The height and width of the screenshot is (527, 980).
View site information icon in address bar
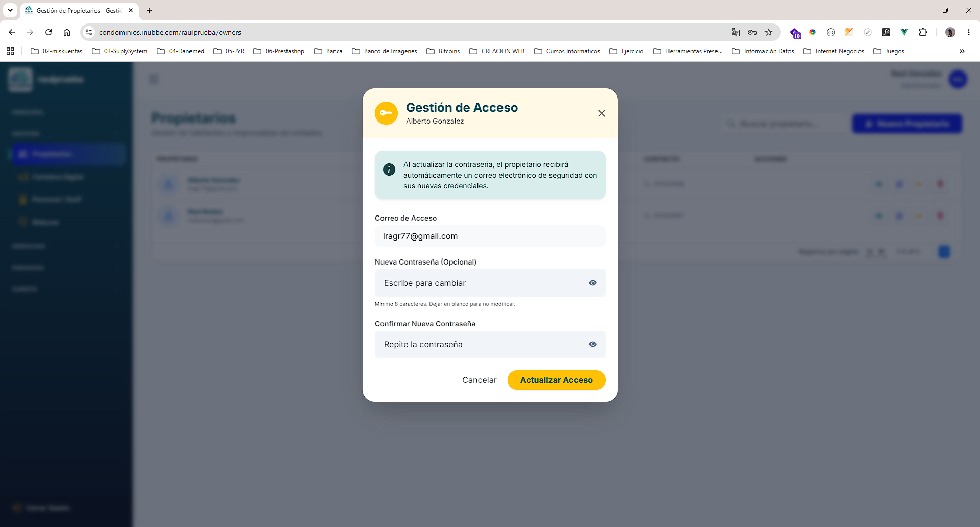click(x=89, y=32)
